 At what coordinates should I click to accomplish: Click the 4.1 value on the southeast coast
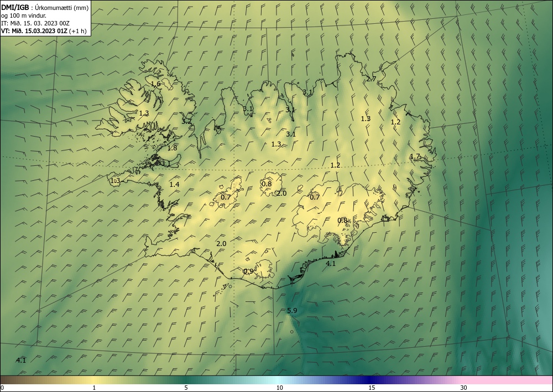pos(331,263)
